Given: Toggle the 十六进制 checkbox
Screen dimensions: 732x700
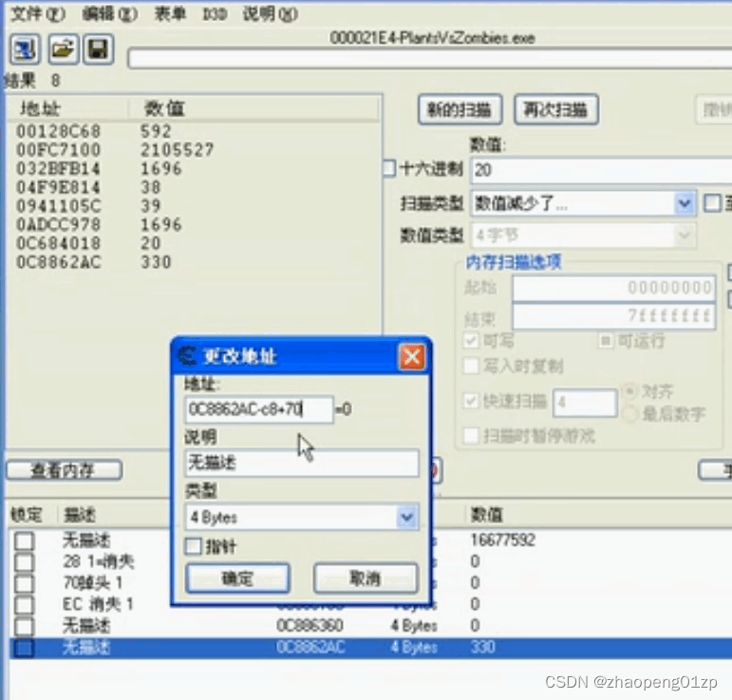Looking at the screenshot, I should tap(390, 168).
